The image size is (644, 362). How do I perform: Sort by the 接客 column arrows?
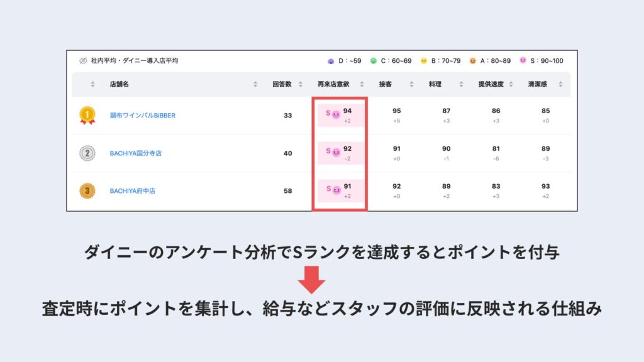point(411,84)
